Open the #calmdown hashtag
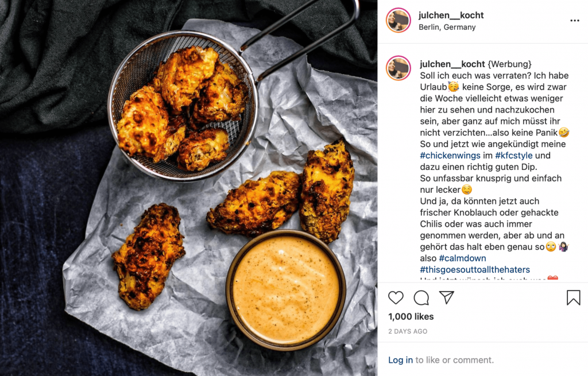Viewport: 588px width, 376px height. point(462,258)
